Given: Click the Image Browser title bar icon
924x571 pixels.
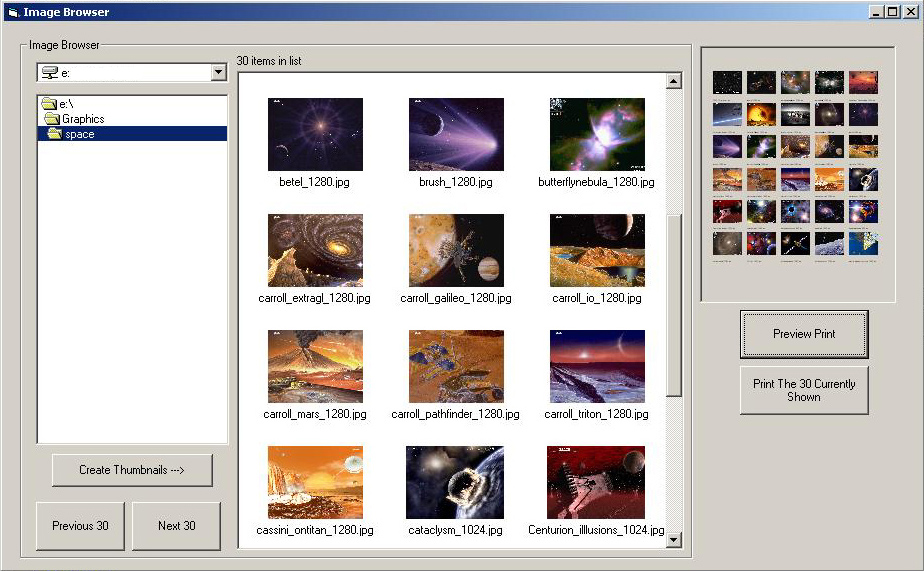Looking at the screenshot, I should pos(12,12).
